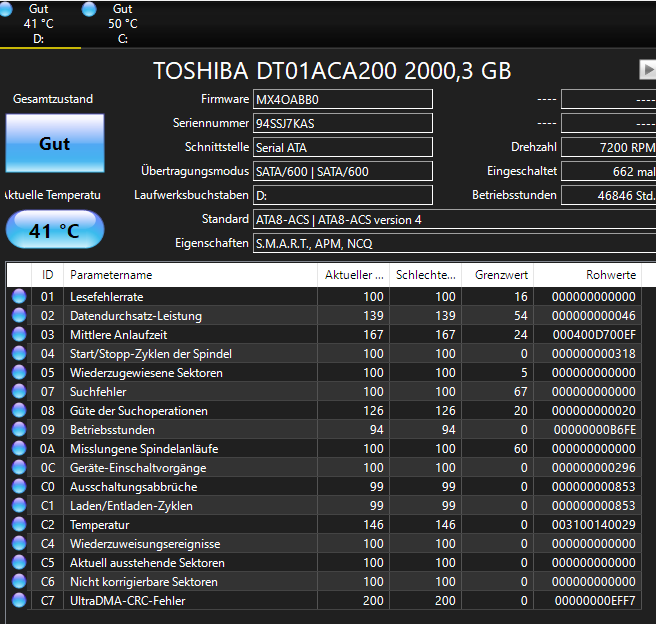
Task: Click the Schnittstelle field Serial ATA
Action: (x=343, y=147)
